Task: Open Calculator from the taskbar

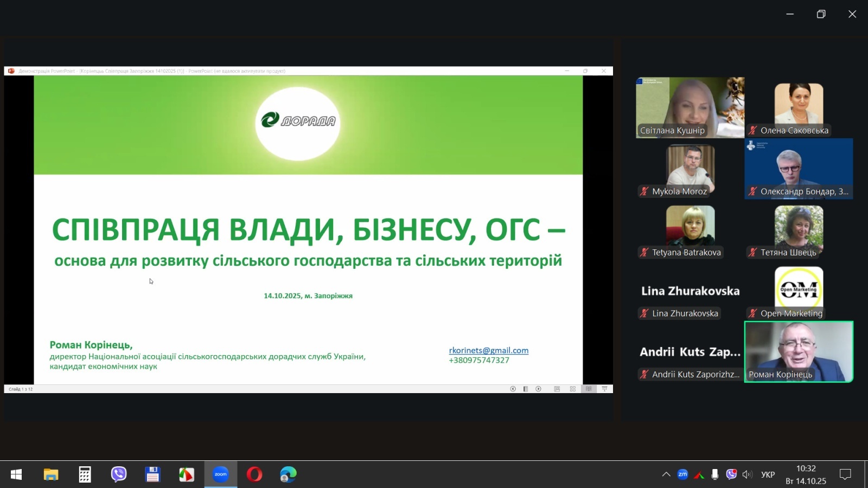Action: [85, 474]
